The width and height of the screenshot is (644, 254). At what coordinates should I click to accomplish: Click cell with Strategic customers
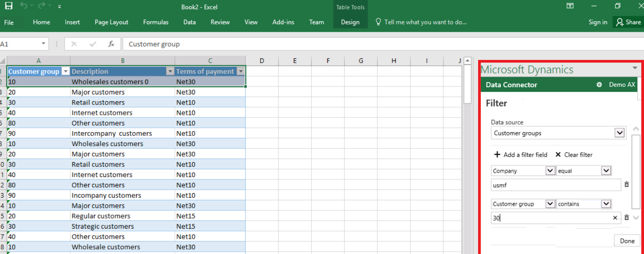click(x=122, y=226)
